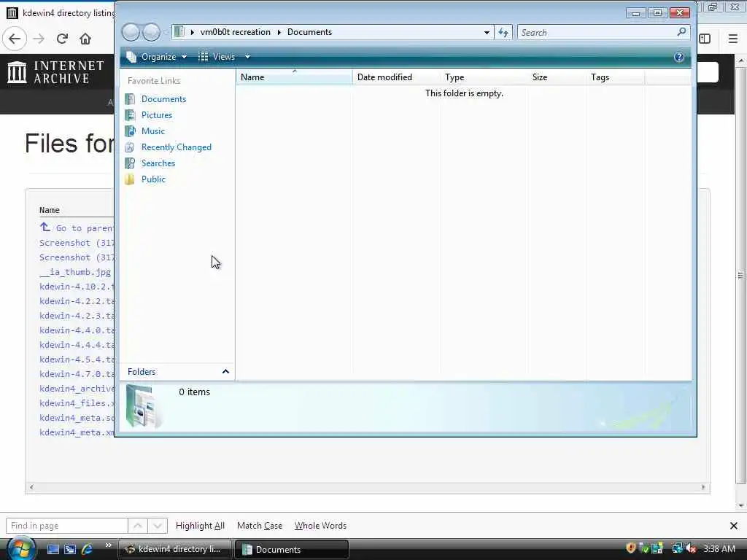Sort by Type column header
The height and width of the screenshot is (560, 747).
coord(484,77)
